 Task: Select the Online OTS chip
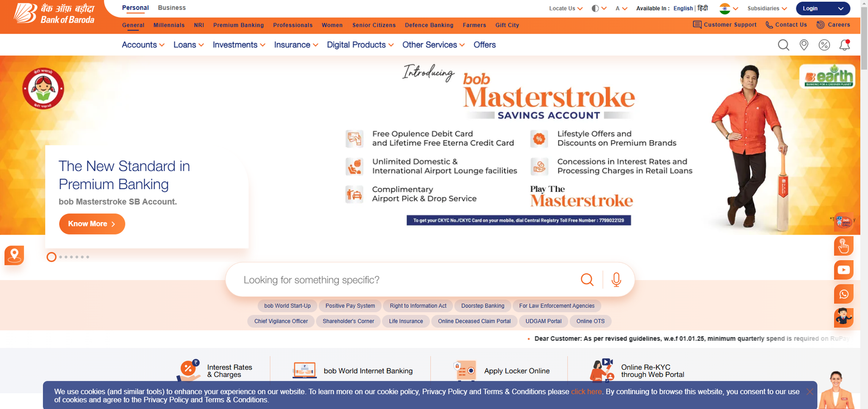coord(590,321)
